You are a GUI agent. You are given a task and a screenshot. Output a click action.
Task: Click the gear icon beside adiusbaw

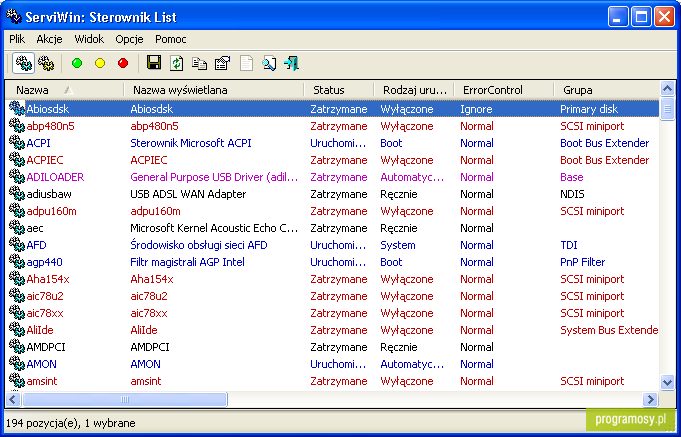pyautogui.click(x=17, y=194)
